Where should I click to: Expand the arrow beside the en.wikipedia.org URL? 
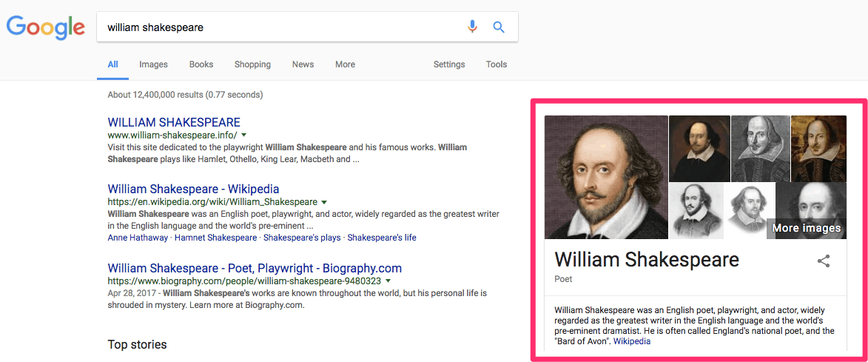324,202
